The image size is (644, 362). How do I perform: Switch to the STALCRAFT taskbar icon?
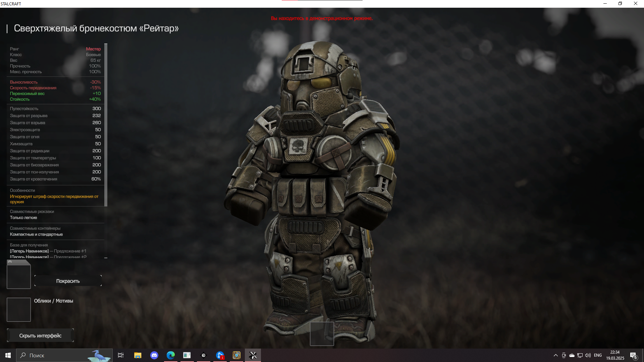pyautogui.click(x=253, y=355)
